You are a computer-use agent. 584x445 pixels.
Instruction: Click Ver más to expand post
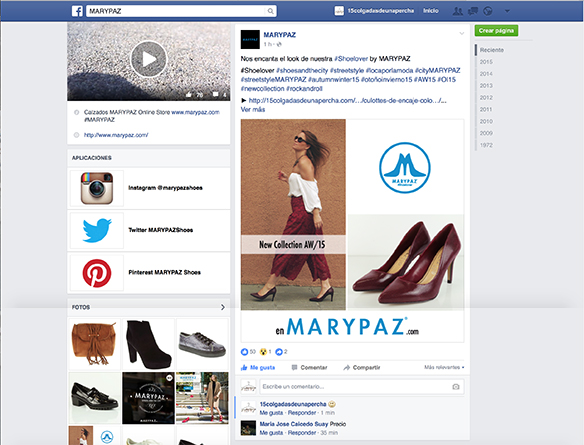coord(253,109)
